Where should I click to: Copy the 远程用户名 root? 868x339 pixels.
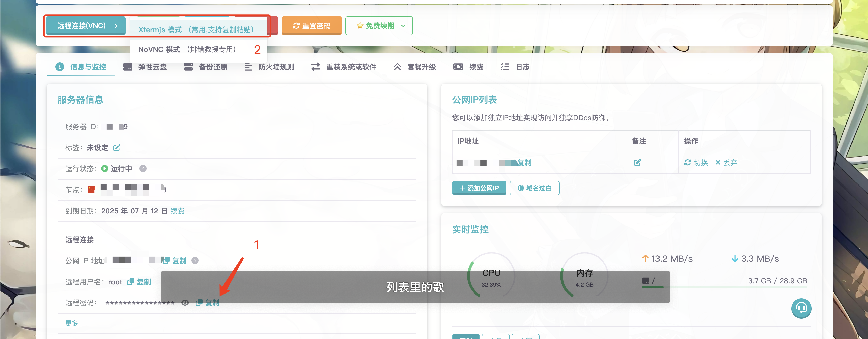pos(139,282)
